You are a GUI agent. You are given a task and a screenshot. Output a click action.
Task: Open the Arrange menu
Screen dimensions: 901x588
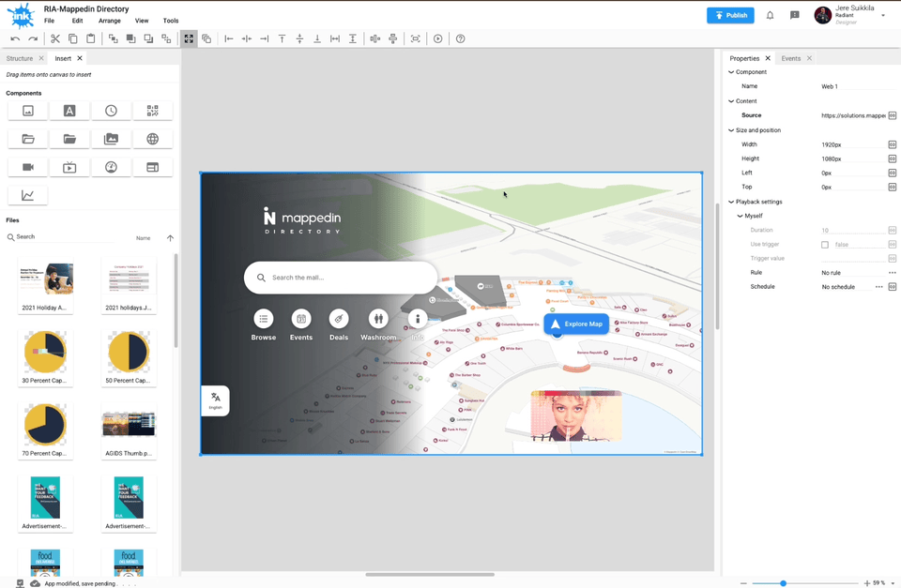click(x=109, y=21)
